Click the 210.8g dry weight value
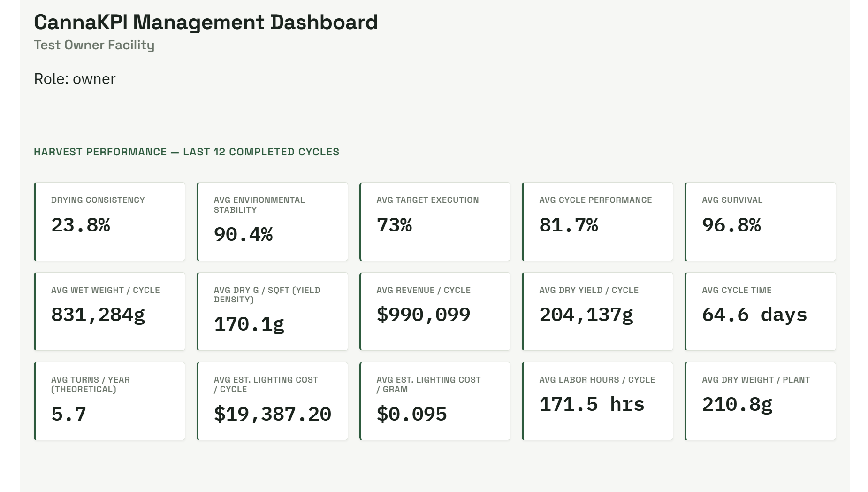The width and height of the screenshot is (868, 492). click(737, 405)
